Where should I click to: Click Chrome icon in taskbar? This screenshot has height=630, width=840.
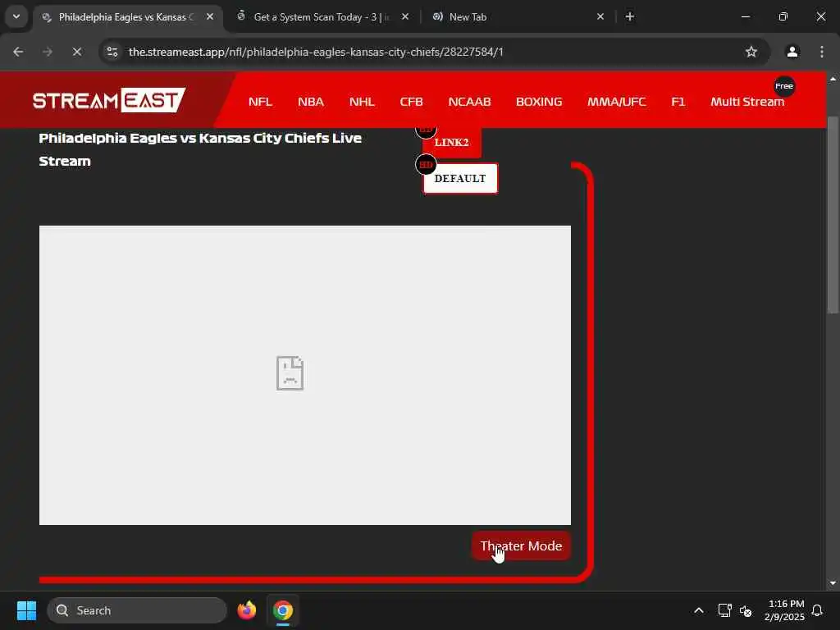coord(283,610)
